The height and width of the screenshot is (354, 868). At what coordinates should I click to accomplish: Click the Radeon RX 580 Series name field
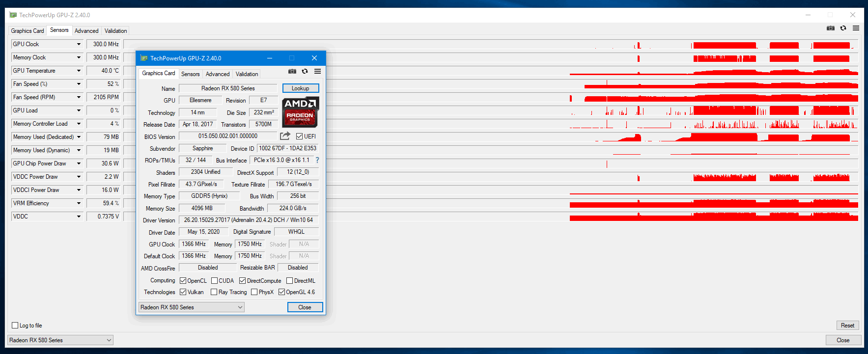pos(228,88)
